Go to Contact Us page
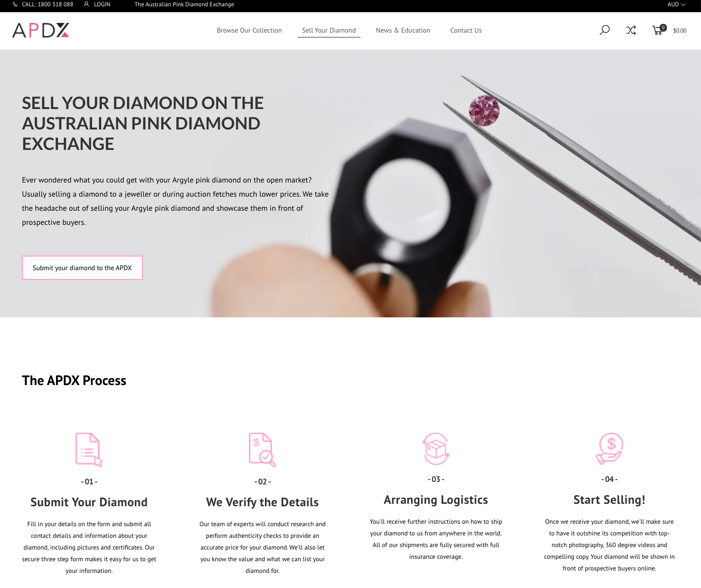The height and width of the screenshot is (588, 701). point(466,30)
